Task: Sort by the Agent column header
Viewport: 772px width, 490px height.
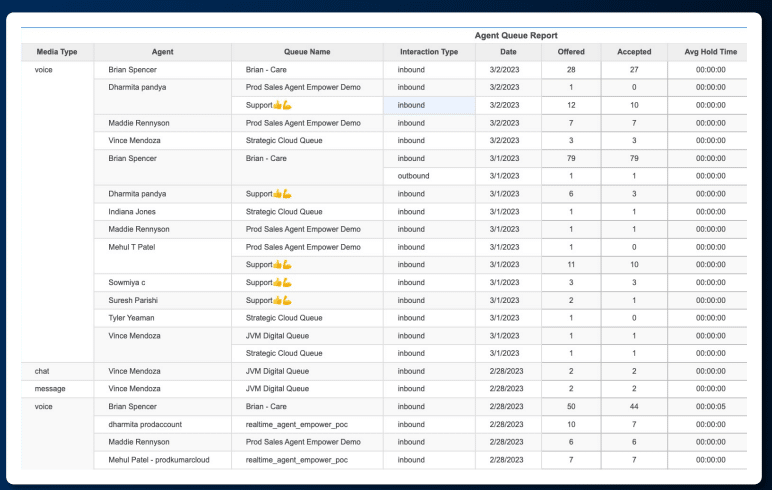Action: pos(162,52)
